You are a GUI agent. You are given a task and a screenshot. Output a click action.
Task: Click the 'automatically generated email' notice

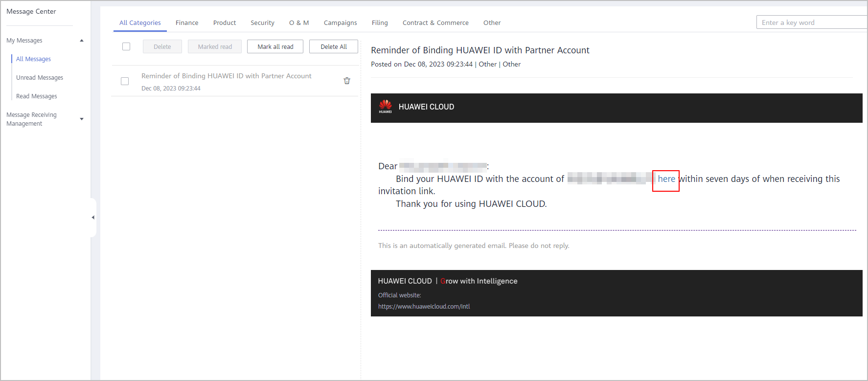pyautogui.click(x=474, y=246)
